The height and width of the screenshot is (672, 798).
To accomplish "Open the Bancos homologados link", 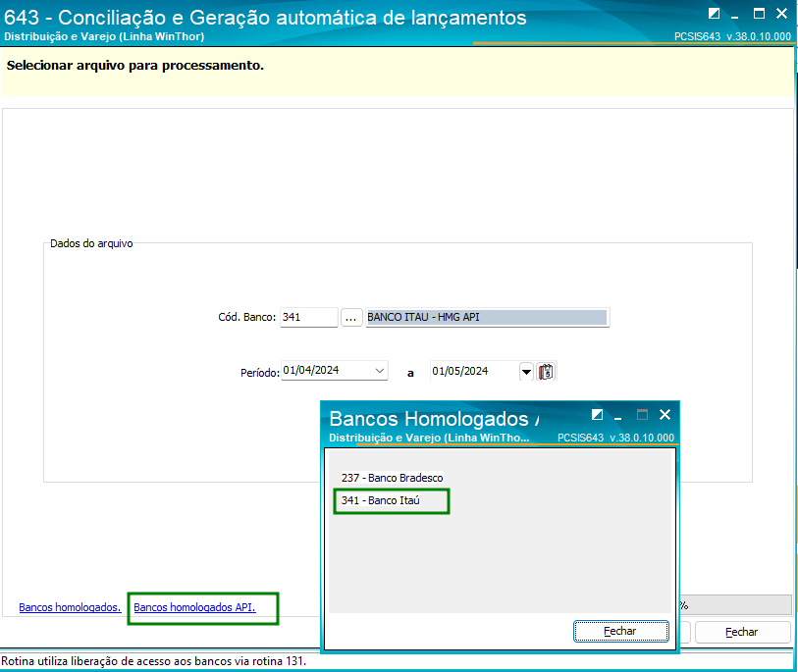I will coord(71,607).
